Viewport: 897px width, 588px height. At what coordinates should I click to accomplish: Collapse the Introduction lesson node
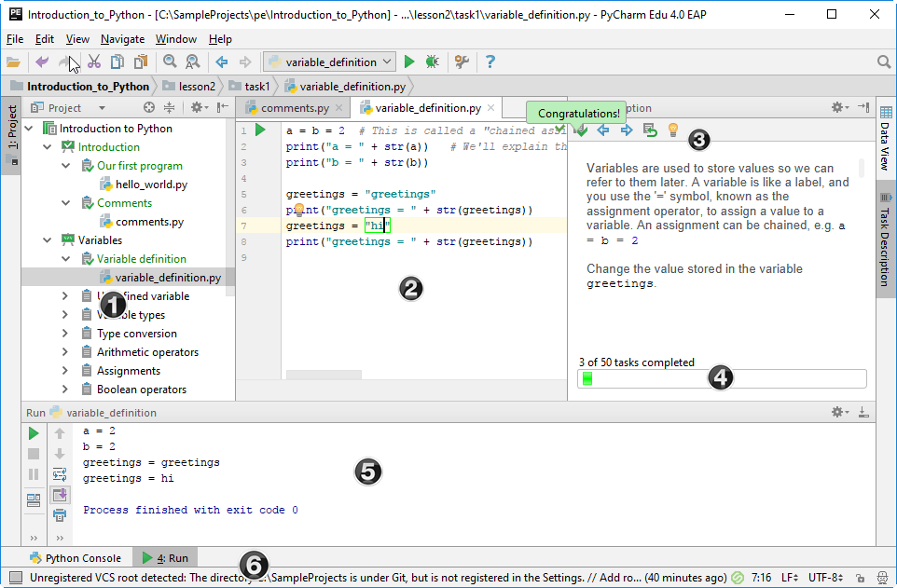pos(48,147)
